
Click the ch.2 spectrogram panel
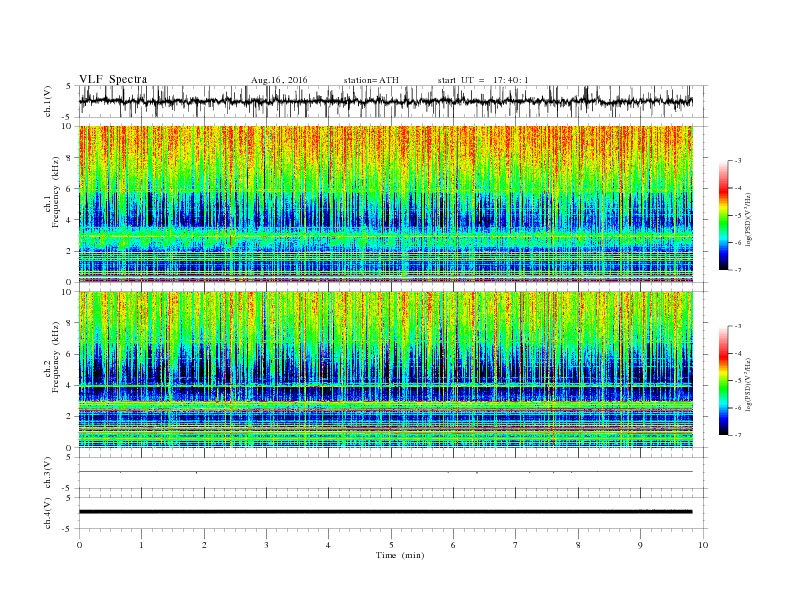coord(386,369)
